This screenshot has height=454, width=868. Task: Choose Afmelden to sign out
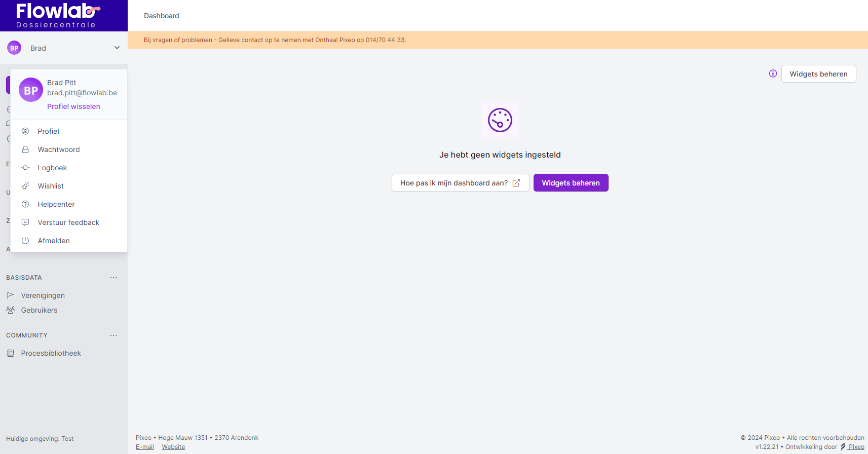click(54, 241)
